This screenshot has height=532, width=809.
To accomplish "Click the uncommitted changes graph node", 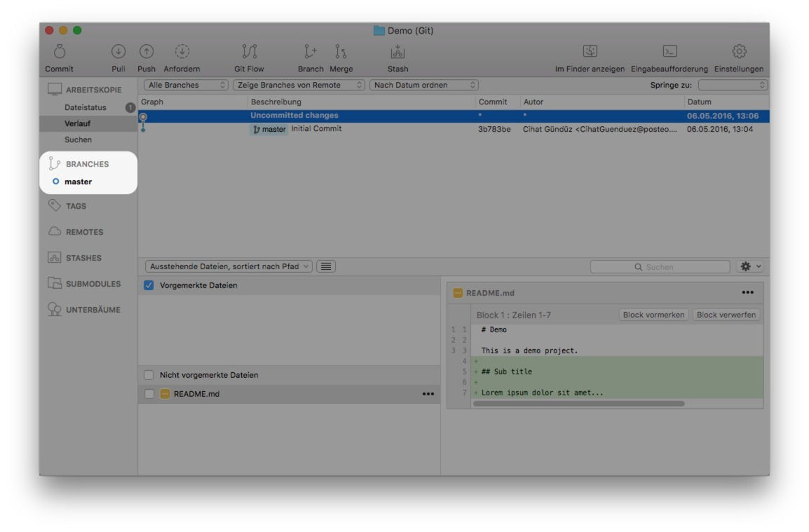I will (x=144, y=116).
